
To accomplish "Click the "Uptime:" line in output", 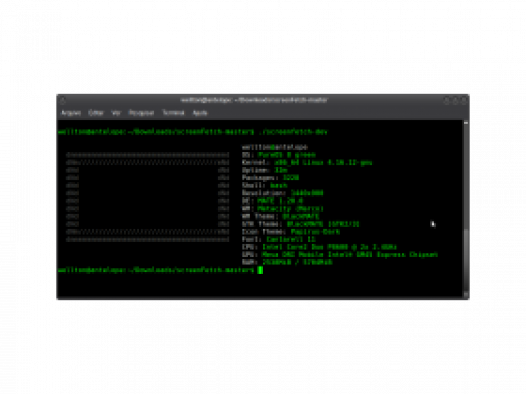I will point(265,170).
